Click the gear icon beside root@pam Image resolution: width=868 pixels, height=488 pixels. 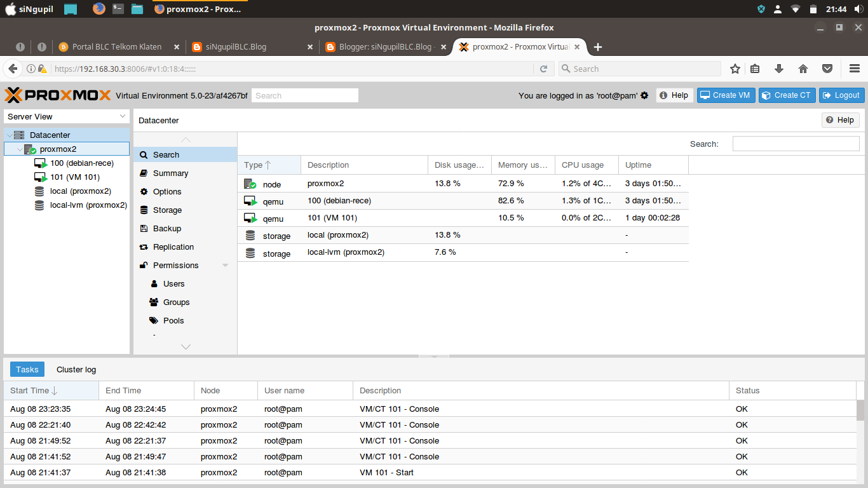644,95
